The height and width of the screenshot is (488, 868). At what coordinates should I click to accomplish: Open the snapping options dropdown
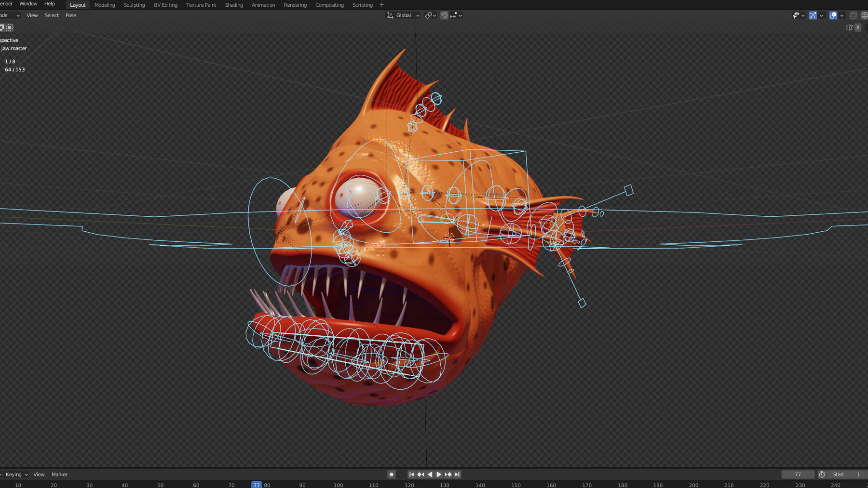(x=461, y=15)
